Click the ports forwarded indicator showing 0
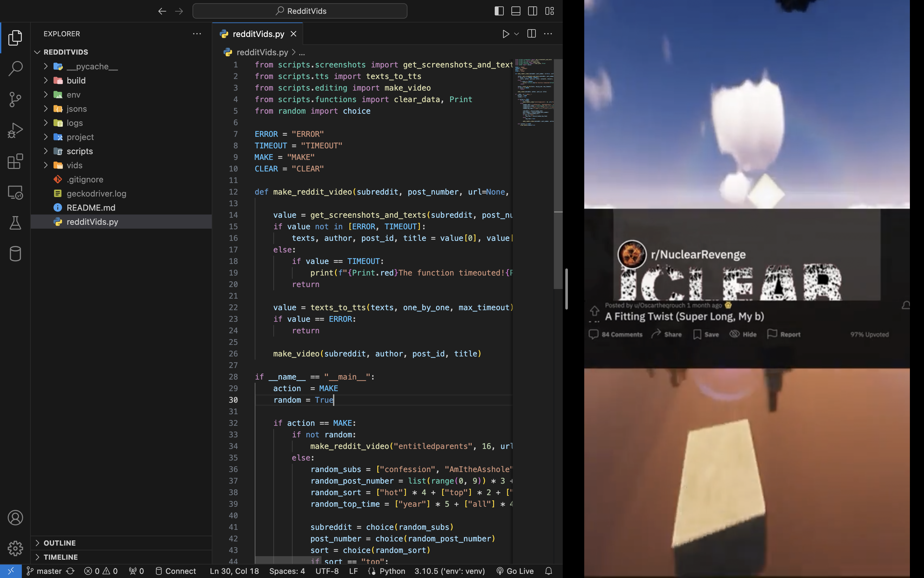The image size is (924, 578). 136,571
